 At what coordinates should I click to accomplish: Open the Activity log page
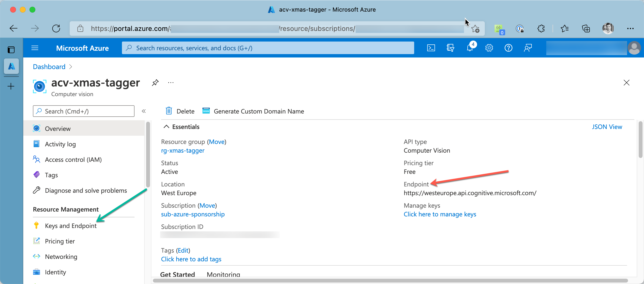pyautogui.click(x=60, y=144)
